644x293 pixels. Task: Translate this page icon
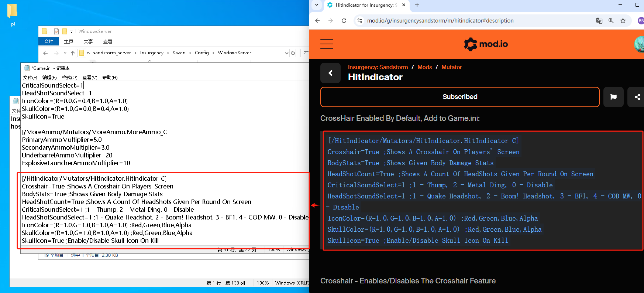(x=599, y=21)
